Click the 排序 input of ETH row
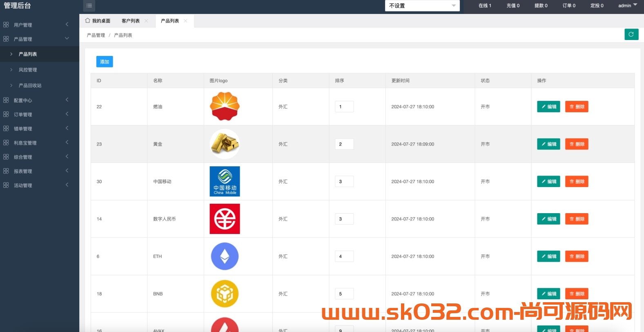 [x=344, y=256]
